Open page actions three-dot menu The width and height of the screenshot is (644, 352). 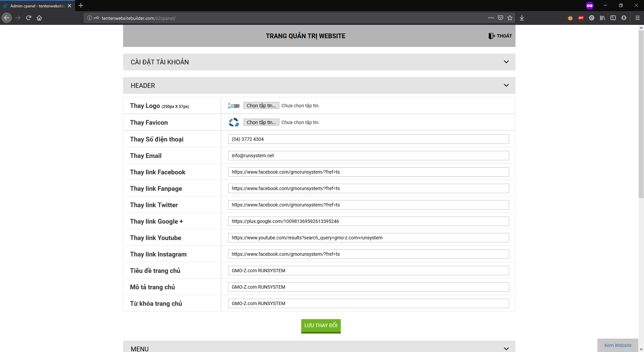[491, 18]
